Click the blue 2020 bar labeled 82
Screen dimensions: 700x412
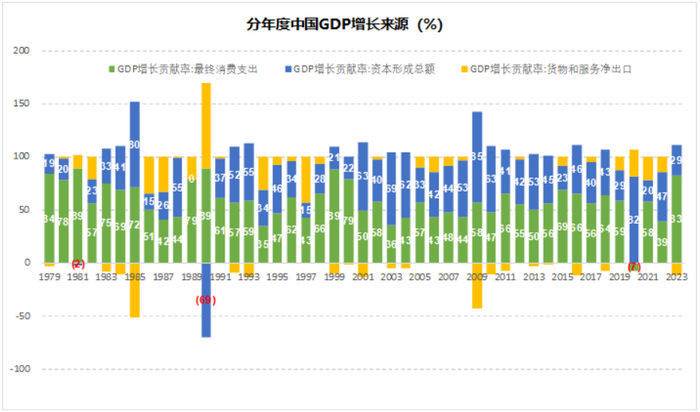click(634, 220)
